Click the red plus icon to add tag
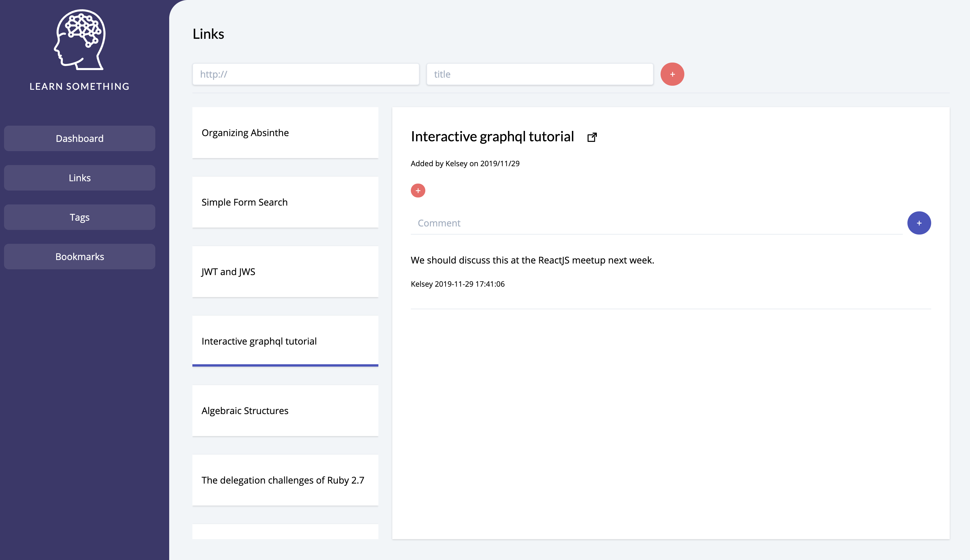Image resolution: width=970 pixels, height=560 pixels. pos(418,190)
